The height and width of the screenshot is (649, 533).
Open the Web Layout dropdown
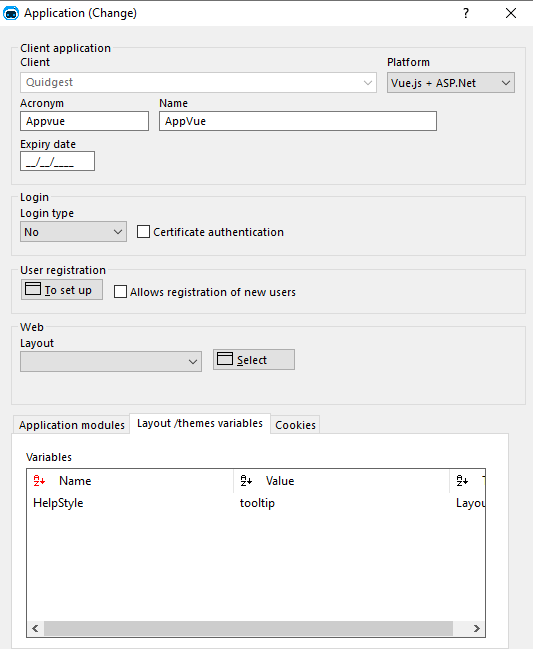[111, 361]
